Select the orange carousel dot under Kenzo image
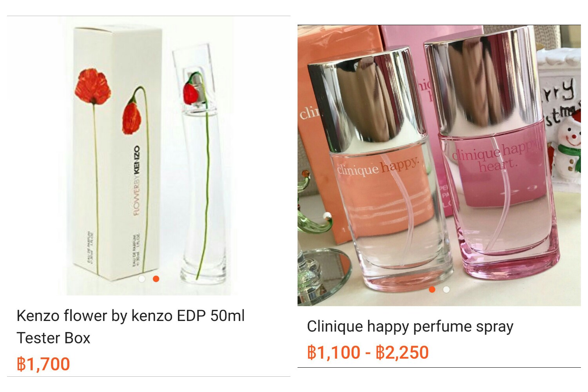 coord(156,279)
